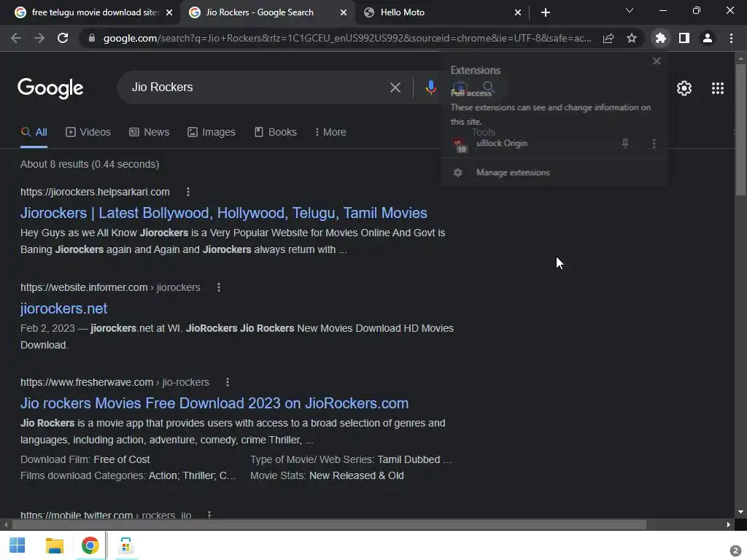Viewport: 747px width, 560px height.
Task: Clear the search box text
Action: point(395,87)
